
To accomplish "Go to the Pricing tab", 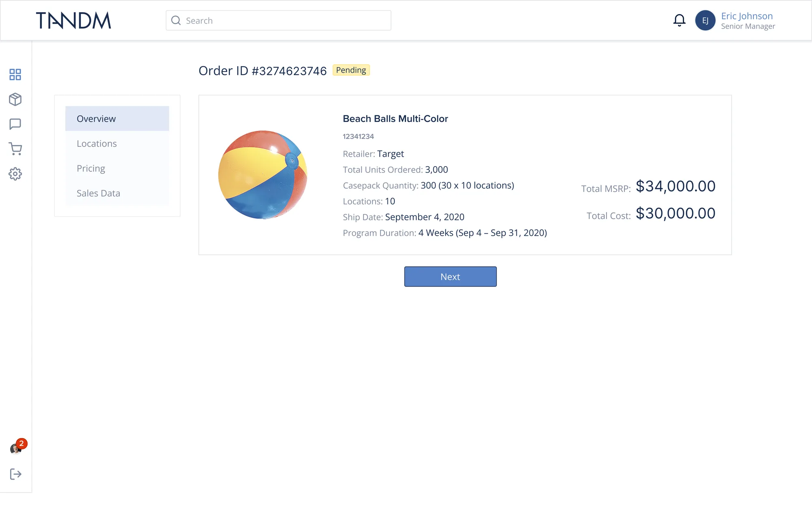I will (x=117, y=168).
